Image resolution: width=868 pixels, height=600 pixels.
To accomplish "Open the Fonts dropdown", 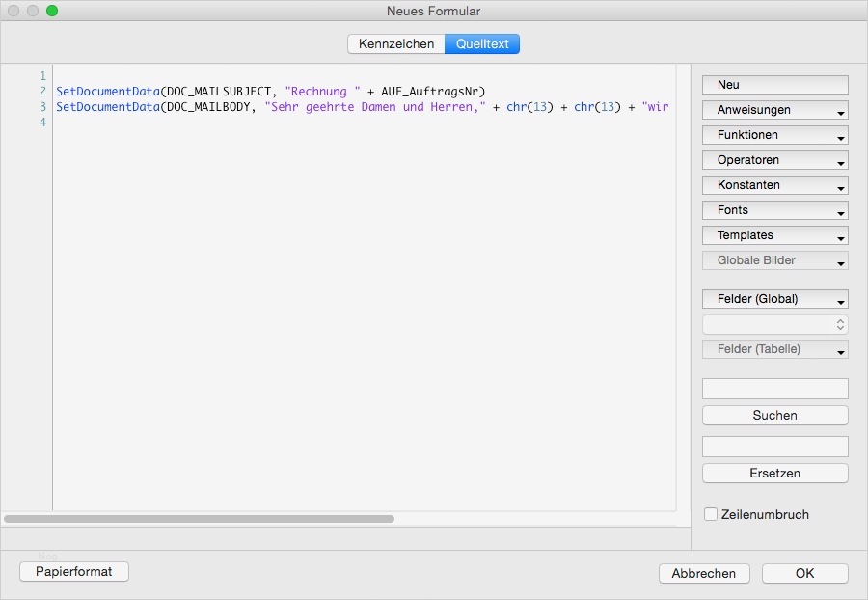I will [x=775, y=210].
